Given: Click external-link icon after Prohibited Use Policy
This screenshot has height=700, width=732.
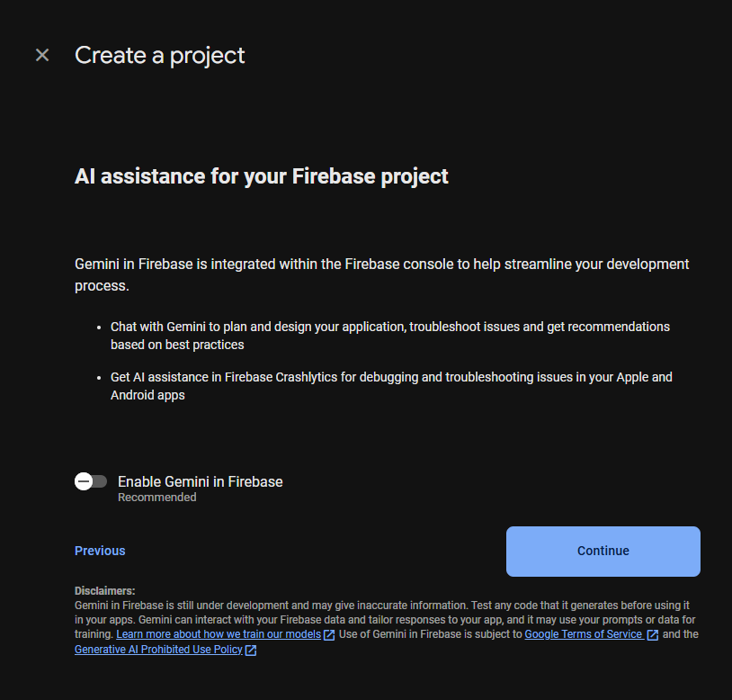Looking at the screenshot, I should 251,651.
